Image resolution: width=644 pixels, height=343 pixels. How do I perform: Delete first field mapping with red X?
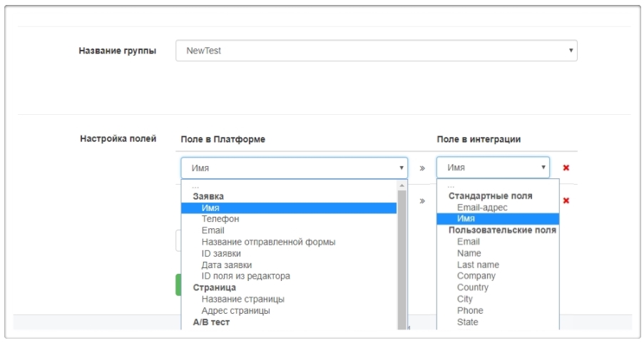(566, 168)
